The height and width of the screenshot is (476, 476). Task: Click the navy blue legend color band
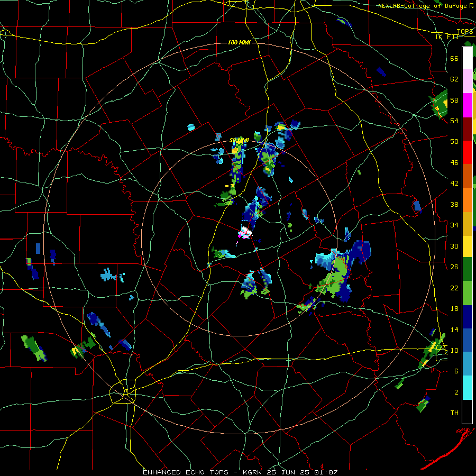click(467, 317)
